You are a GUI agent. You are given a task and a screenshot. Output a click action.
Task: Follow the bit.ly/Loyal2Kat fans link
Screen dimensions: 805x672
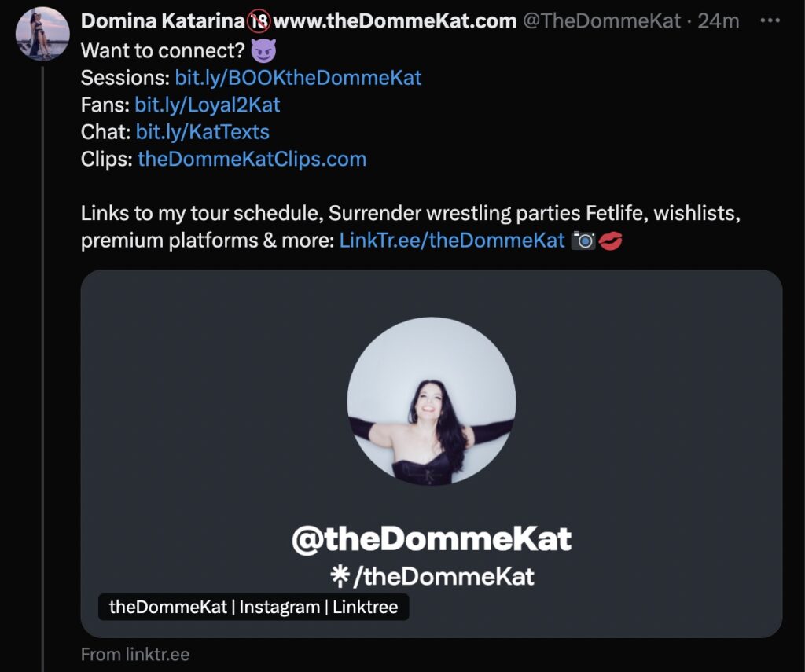tap(208, 105)
